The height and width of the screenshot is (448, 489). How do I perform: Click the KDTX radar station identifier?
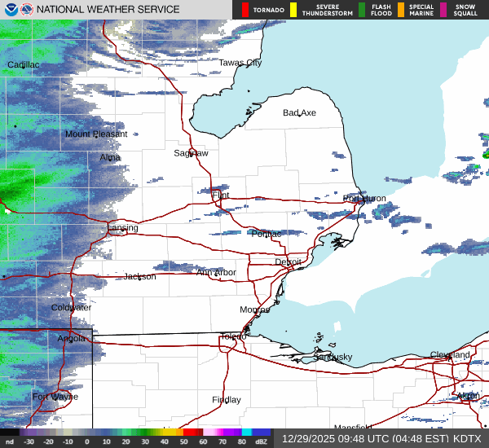[x=469, y=438]
